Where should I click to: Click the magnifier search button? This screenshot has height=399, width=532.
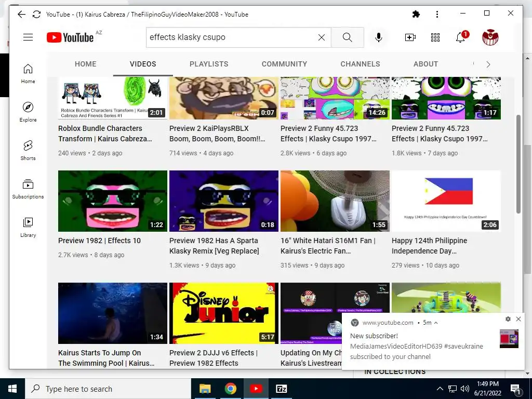click(347, 37)
